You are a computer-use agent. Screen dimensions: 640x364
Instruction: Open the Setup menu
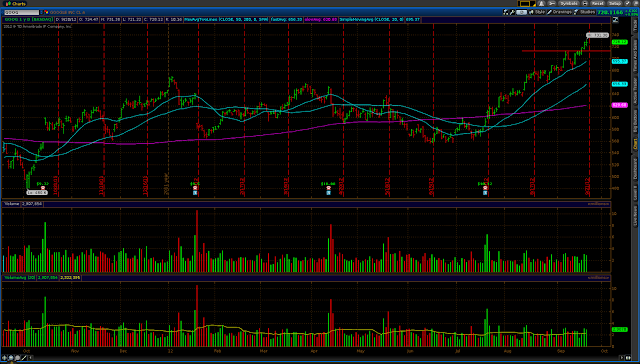pos(614,3)
